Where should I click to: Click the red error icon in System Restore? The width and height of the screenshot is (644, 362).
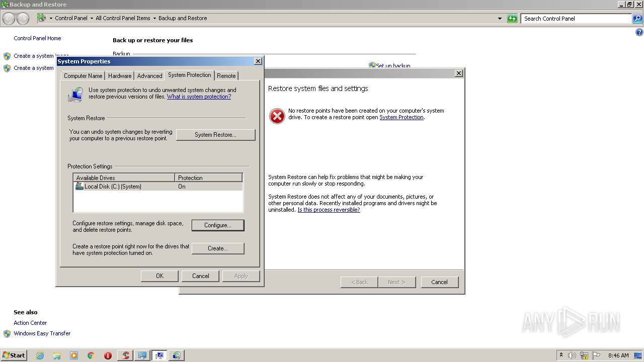tap(277, 116)
